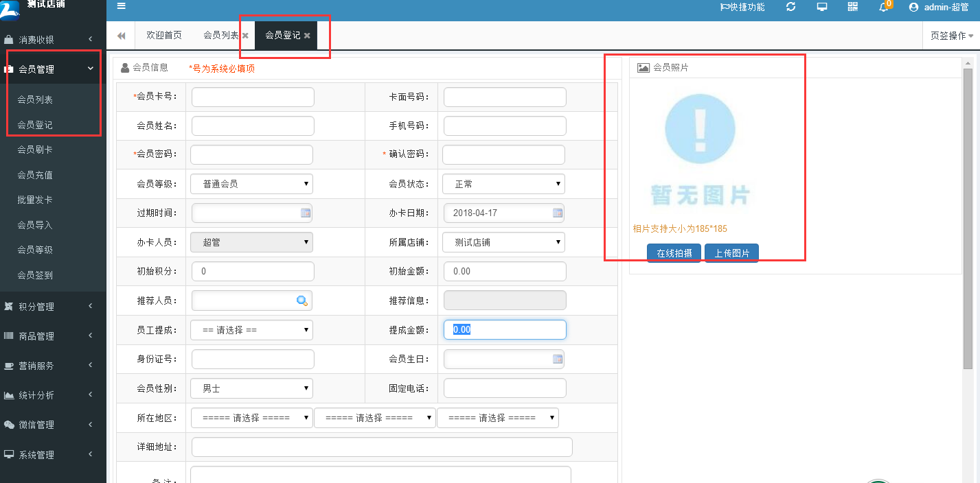The image size is (980, 483).
Task: Open the 所属店铺 dropdown
Action: (x=503, y=241)
